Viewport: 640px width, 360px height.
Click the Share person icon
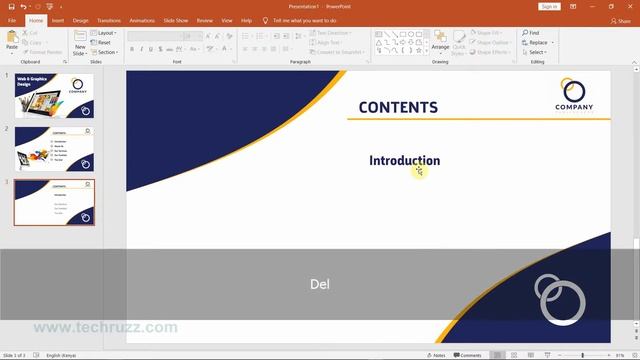[x=613, y=21]
